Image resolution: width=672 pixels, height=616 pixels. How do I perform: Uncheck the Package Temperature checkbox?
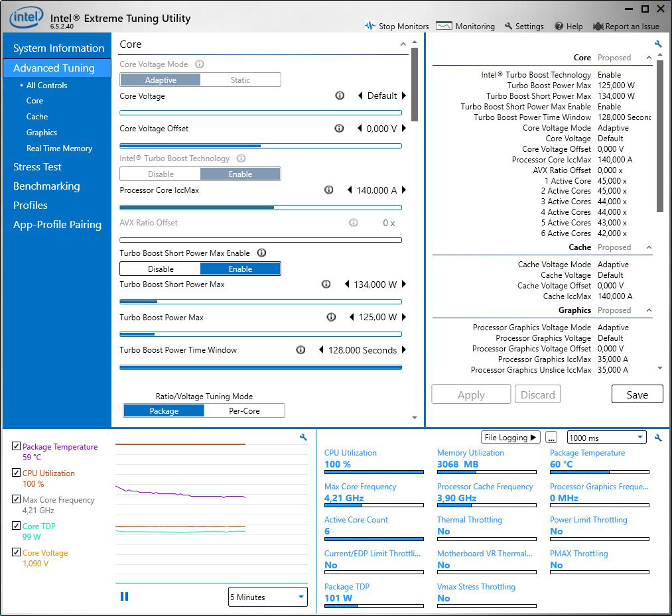point(16,446)
